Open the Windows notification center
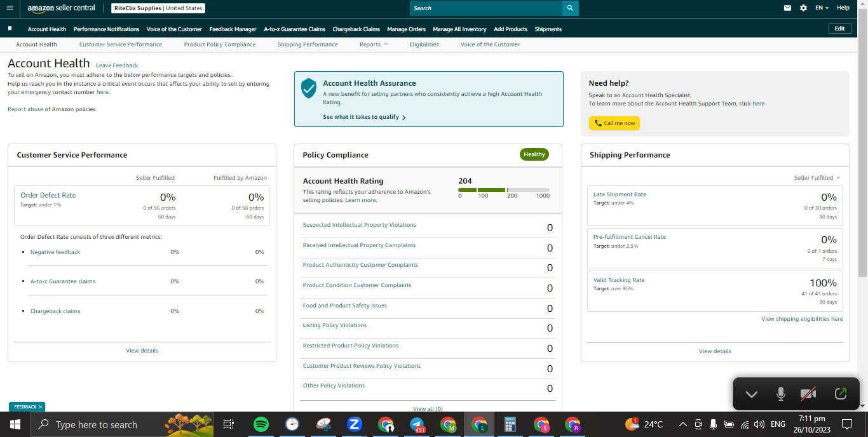 846,424
